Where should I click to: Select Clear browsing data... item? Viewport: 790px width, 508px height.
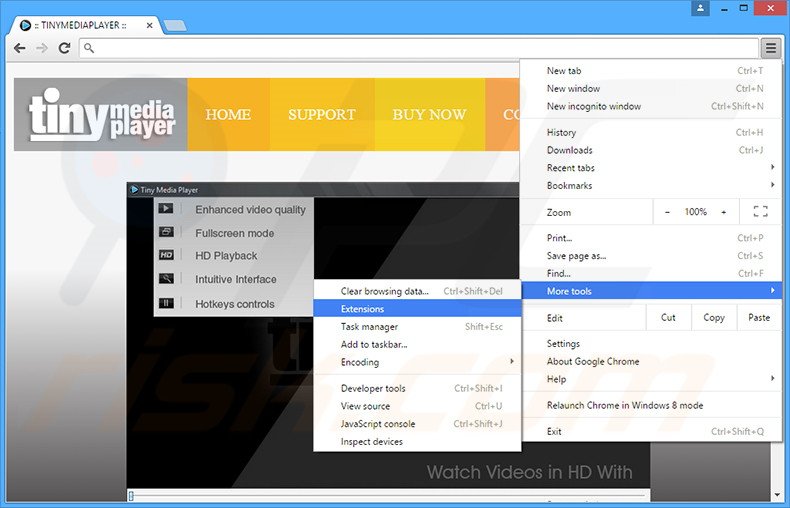tap(417, 291)
